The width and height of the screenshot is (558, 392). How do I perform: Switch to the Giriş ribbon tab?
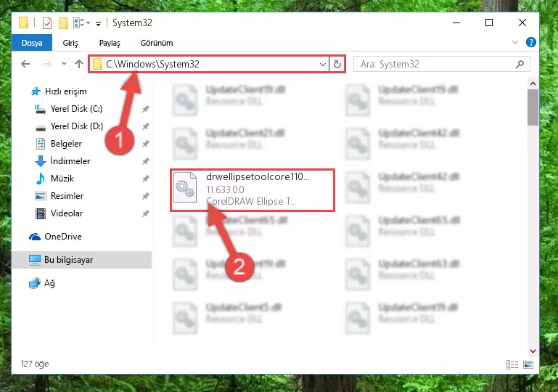[70, 43]
